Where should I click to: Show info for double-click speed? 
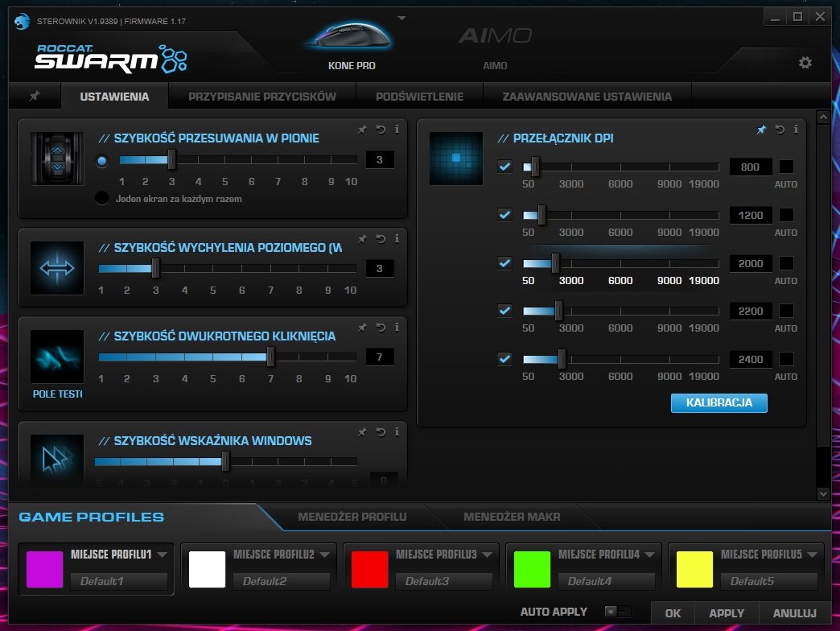tap(397, 328)
